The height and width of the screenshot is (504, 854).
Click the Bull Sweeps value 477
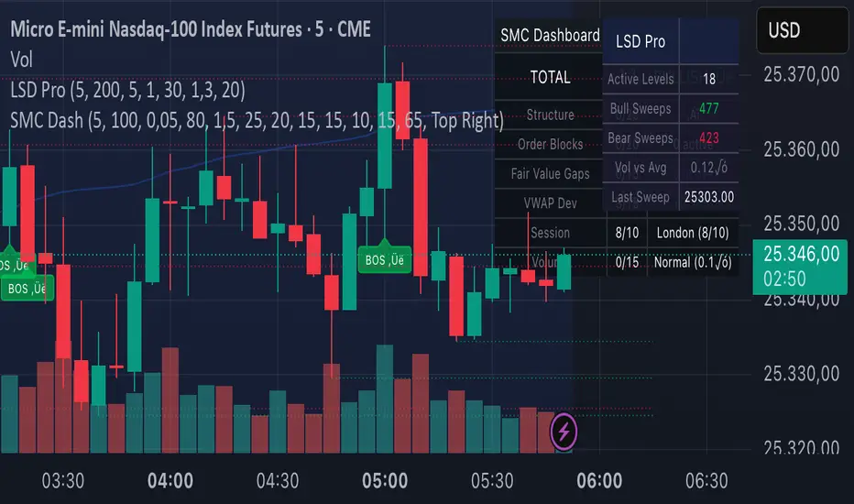pyautogui.click(x=709, y=108)
